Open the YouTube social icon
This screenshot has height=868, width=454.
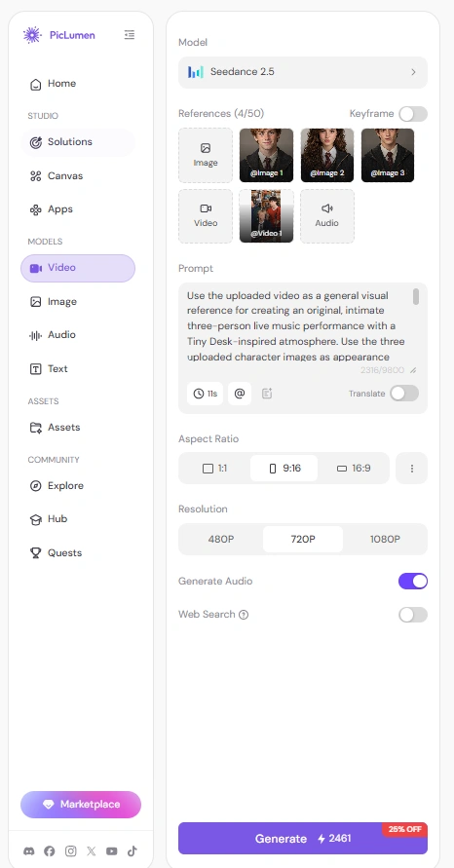tap(112, 851)
